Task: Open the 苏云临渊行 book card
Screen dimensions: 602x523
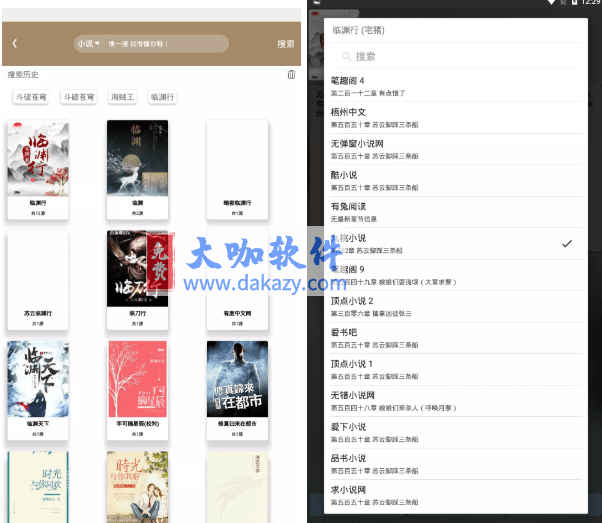Action: tap(38, 280)
